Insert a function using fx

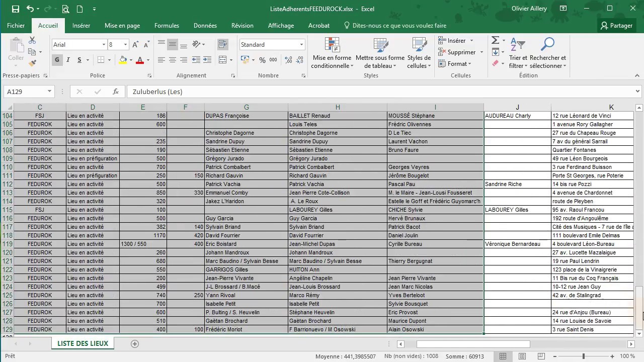116,92
